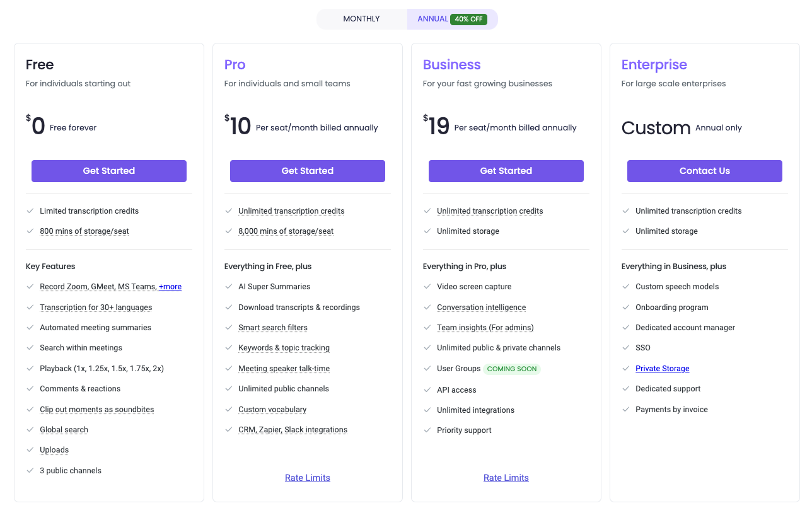Viewport: 812px width, 513px height.
Task: Open the +more recording integrations link
Action: 170,287
